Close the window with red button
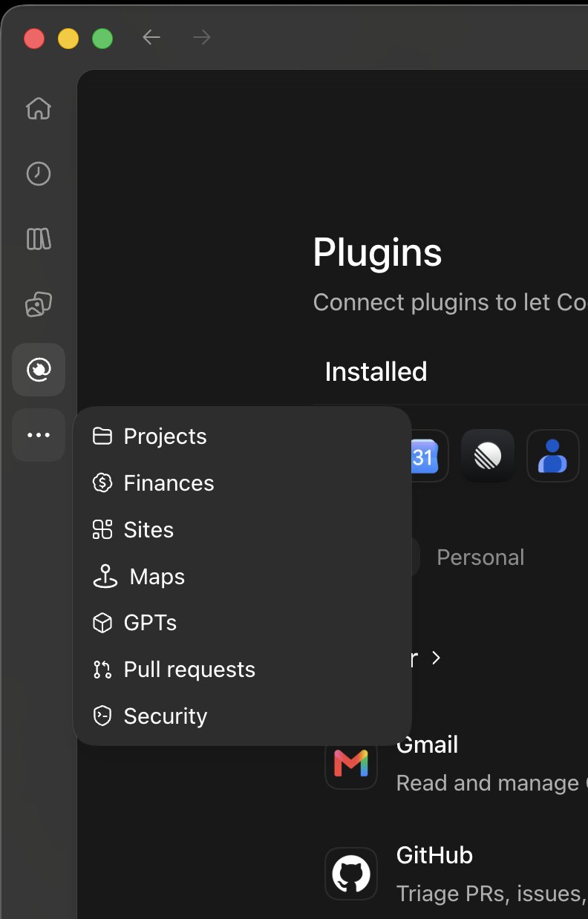 click(34, 38)
